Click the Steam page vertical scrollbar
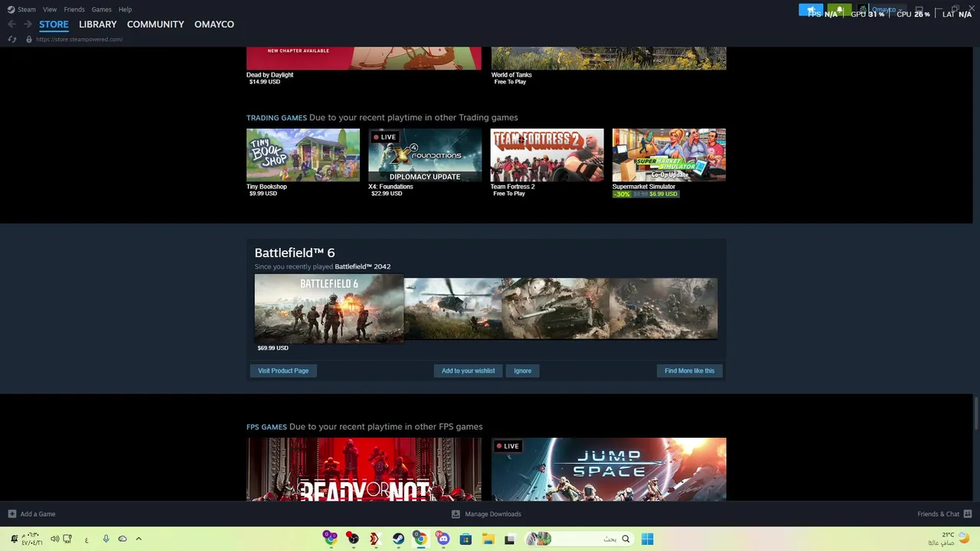This screenshot has height=551, width=980. (x=976, y=413)
